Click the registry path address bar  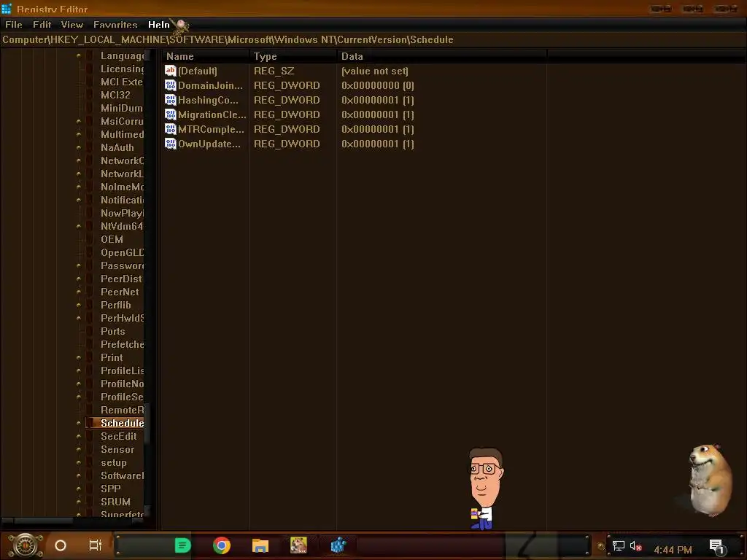pos(373,39)
